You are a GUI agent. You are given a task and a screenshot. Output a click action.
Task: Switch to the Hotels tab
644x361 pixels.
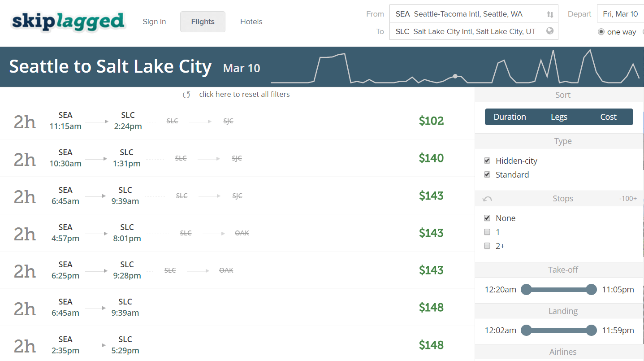tap(251, 22)
